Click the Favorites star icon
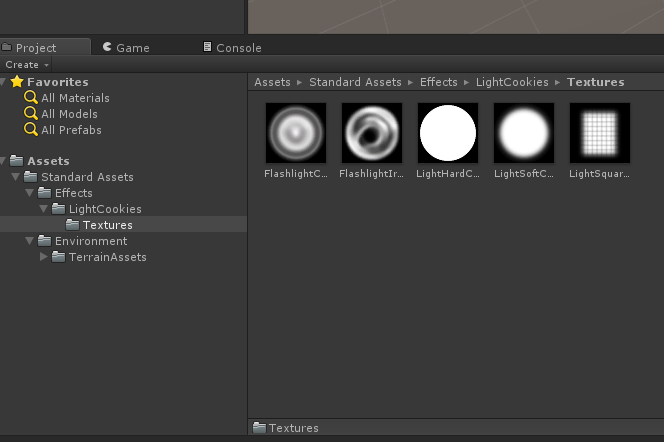 (x=17, y=81)
